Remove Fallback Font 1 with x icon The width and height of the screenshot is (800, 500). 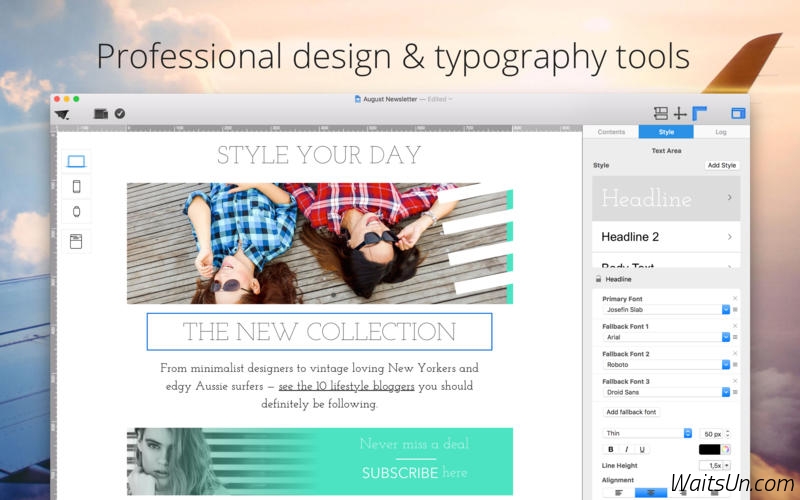pyautogui.click(x=735, y=326)
